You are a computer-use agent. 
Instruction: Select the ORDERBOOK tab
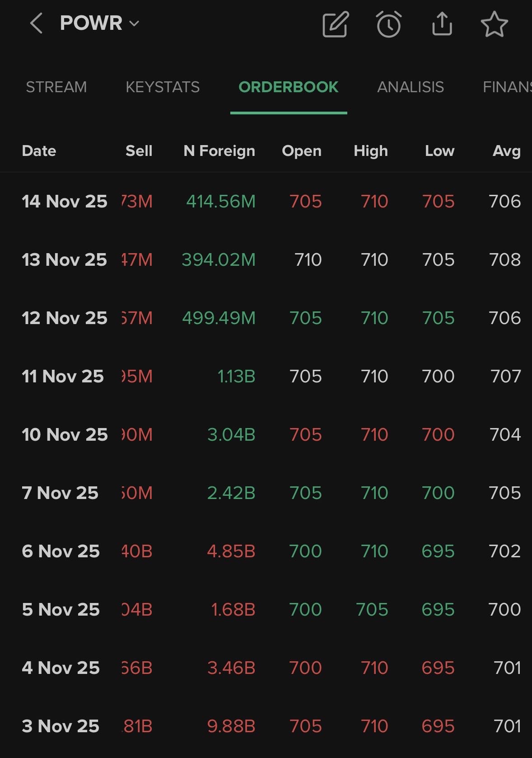288,87
